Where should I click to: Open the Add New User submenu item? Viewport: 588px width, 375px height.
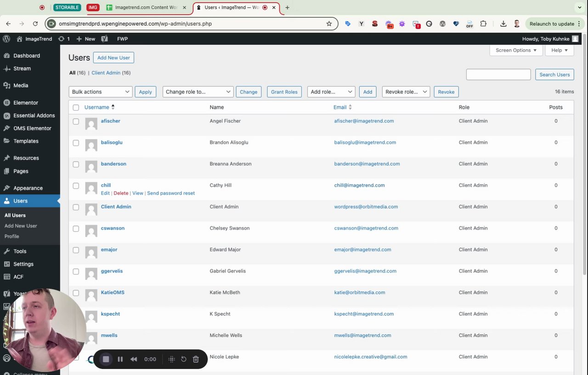point(21,226)
